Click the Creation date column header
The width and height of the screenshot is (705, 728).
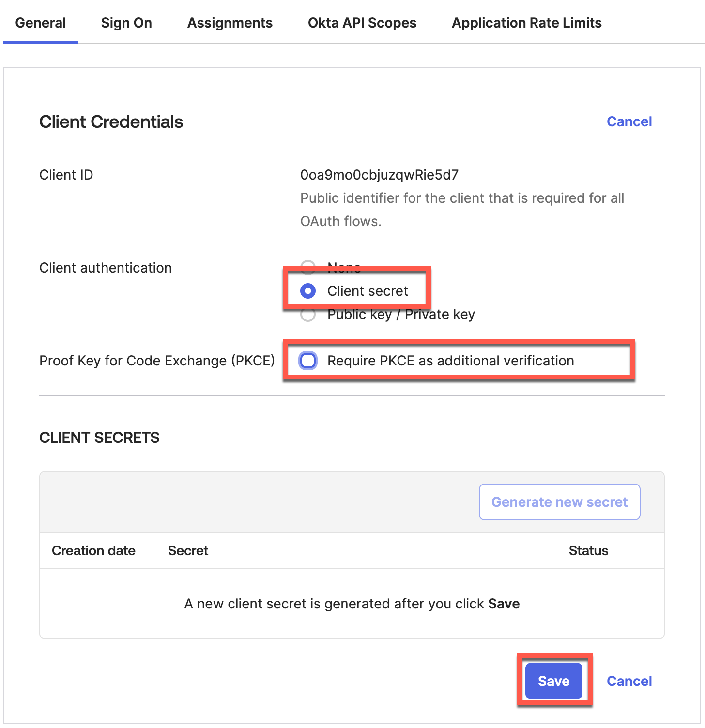coord(93,550)
